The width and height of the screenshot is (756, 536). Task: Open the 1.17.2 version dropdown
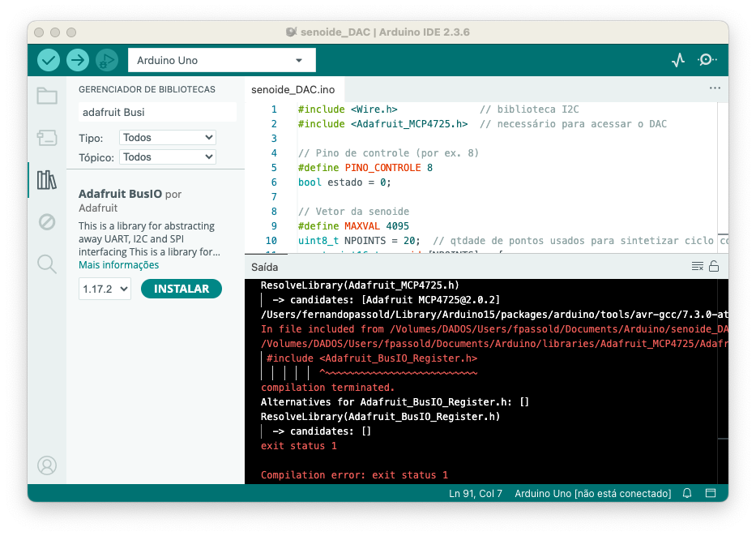coord(105,289)
